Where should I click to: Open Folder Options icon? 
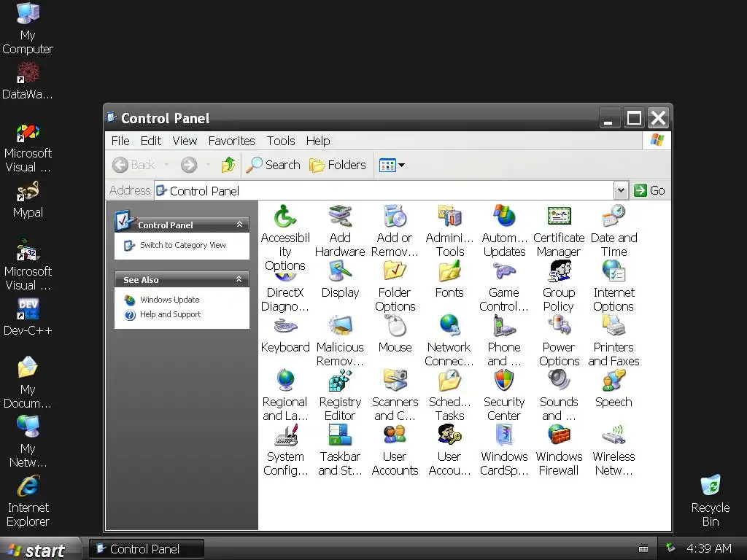[x=395, y=271]
